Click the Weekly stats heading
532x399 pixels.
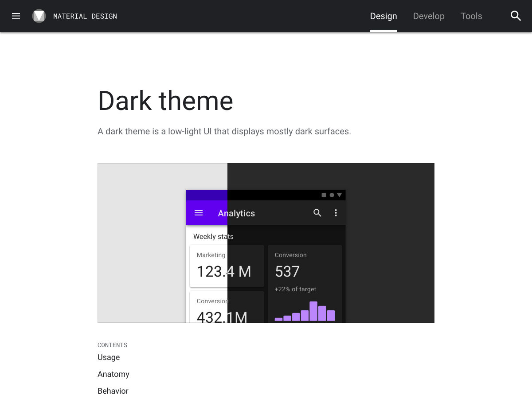coord(213,236)
